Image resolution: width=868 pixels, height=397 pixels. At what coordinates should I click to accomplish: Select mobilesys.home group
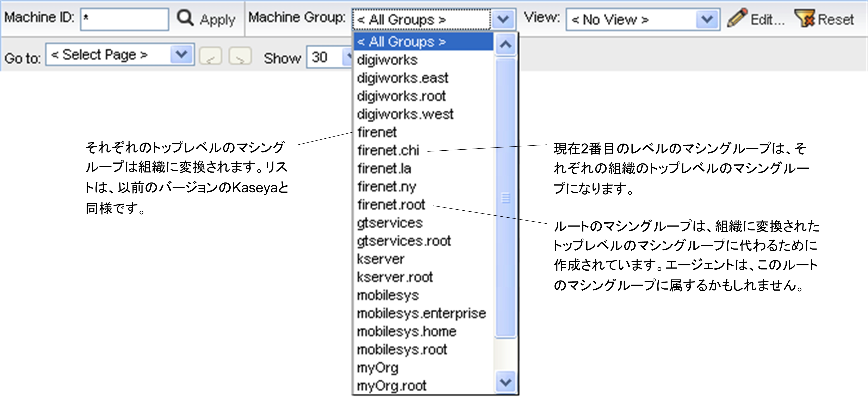point(423,332)
